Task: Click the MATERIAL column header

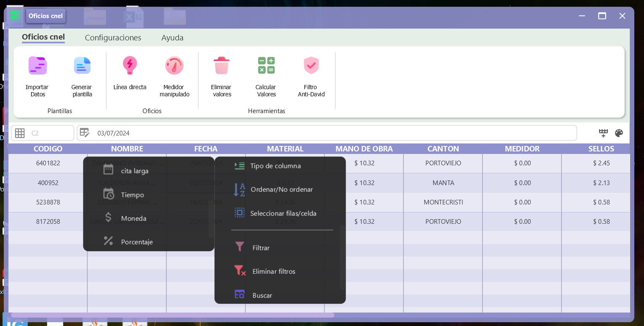Action: point(285,148)
